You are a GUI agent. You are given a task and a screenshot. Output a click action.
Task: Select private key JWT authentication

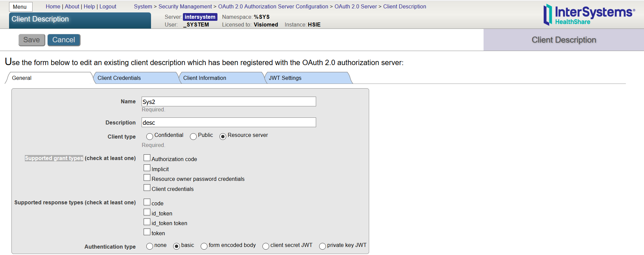tap(323, 247)
